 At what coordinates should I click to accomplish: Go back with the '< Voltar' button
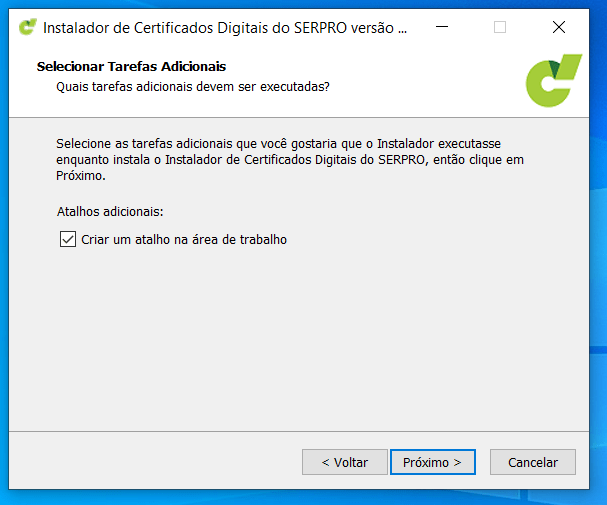[344, 462]
